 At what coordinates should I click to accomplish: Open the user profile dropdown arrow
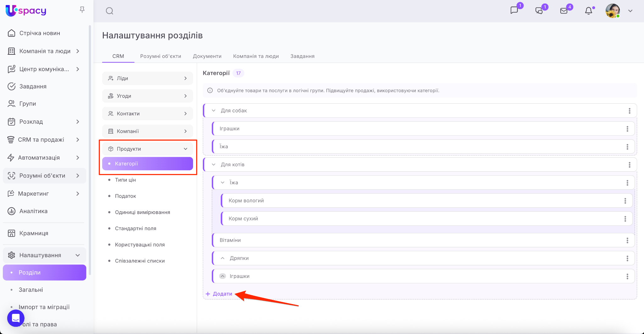(630, 11)
